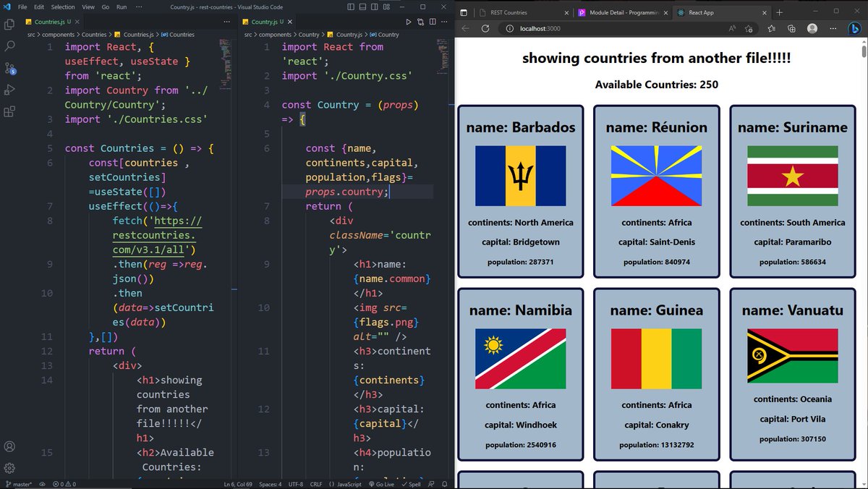Viewport: 868px width, 489px height.
Task: Close the Country.js editor tab
Action: click(x=289, y=22)
